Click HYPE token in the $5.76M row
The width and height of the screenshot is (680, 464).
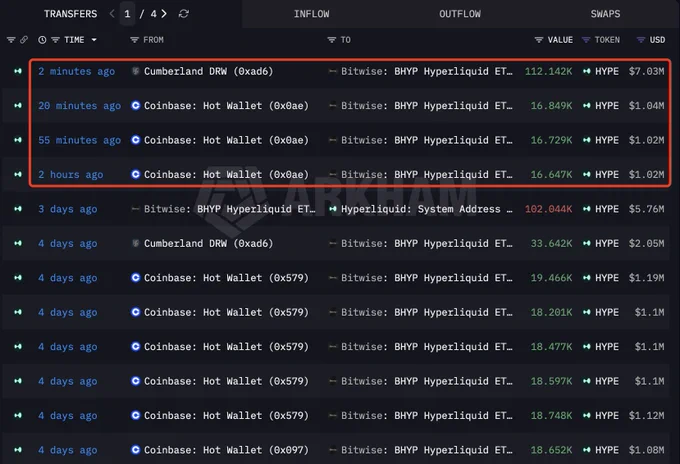607,209
